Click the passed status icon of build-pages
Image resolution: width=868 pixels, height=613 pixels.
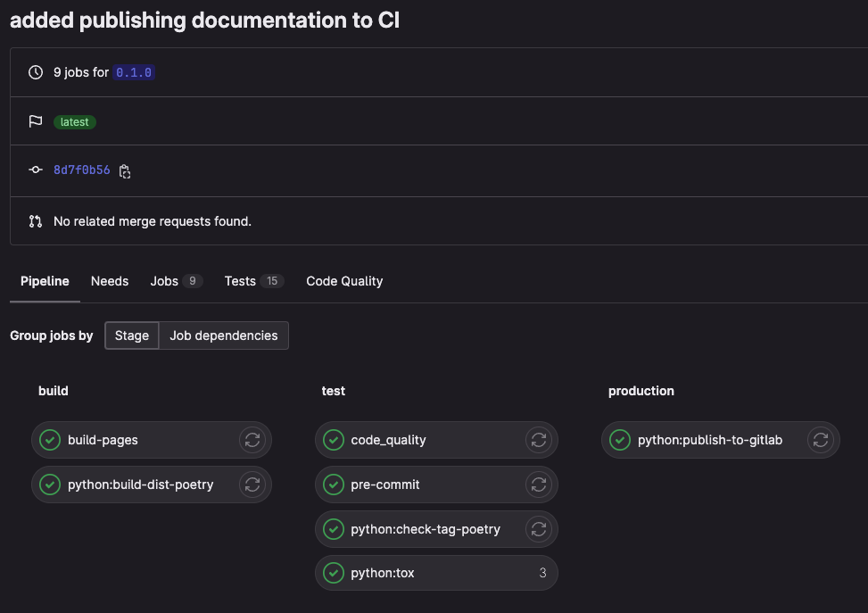[x=50, y=440]
